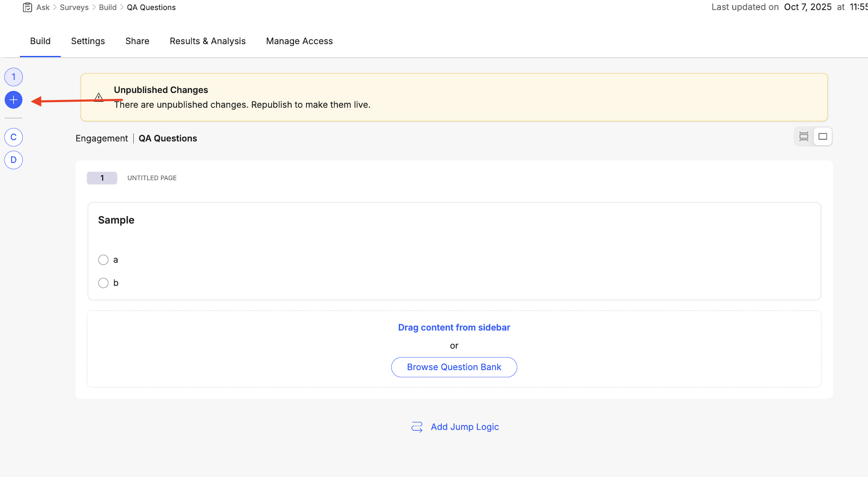Click the Add Jump Logic link
The height and width of the screenshot is (477, 868).
(464, 427)
